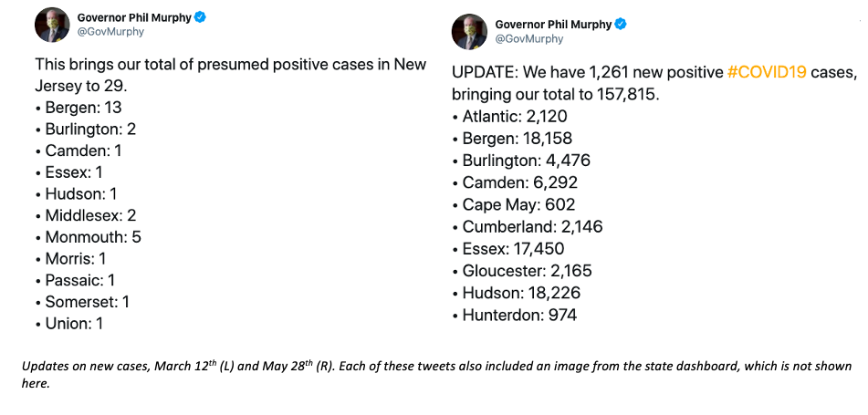This screenshot has height=415, width=868.
Task: Click the Atlantic: 2,120 entry
Action: tap(509, 116)
